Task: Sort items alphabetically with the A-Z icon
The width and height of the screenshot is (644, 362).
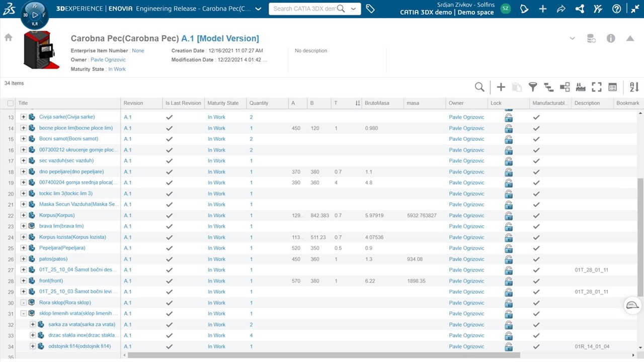Action: [x=633, y=86]
